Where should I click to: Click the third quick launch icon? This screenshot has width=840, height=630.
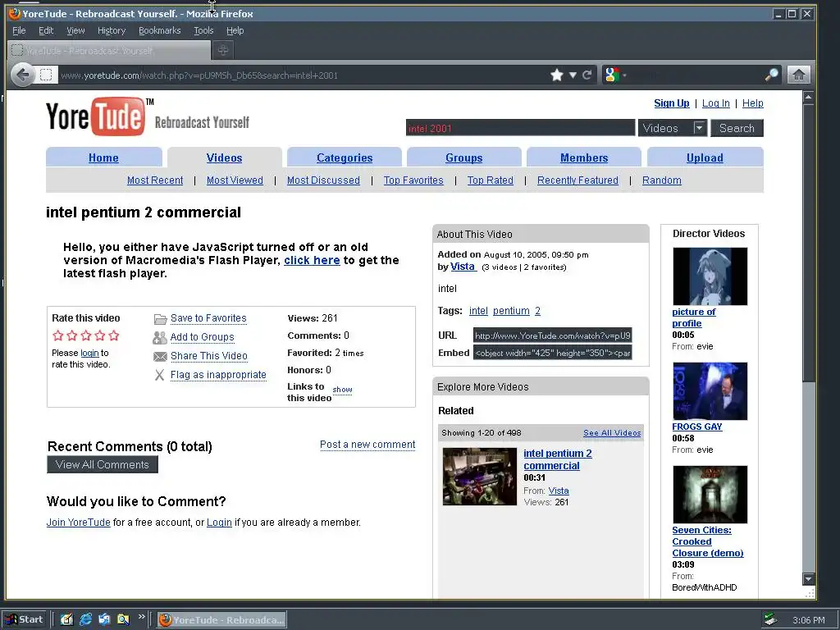pos(104,620)
